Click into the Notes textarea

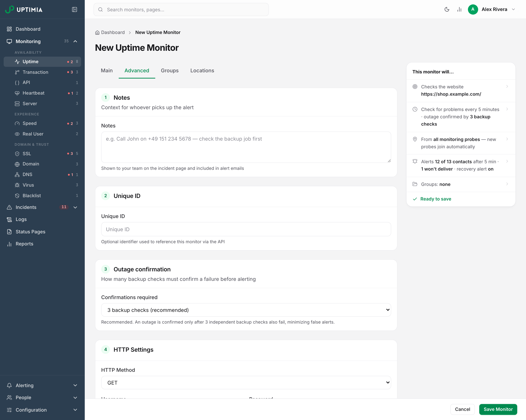coord(246,147)
